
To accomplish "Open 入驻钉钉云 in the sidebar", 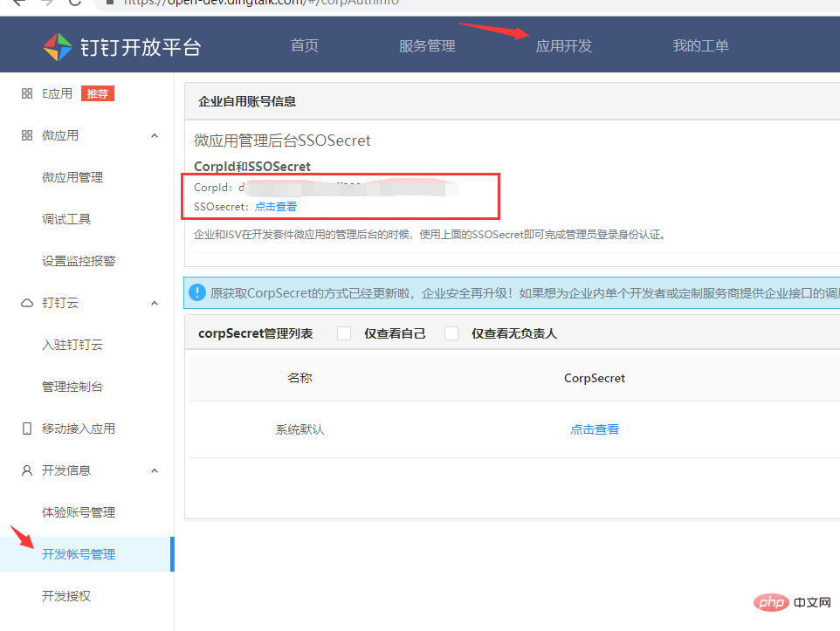I will pos(72,345).
